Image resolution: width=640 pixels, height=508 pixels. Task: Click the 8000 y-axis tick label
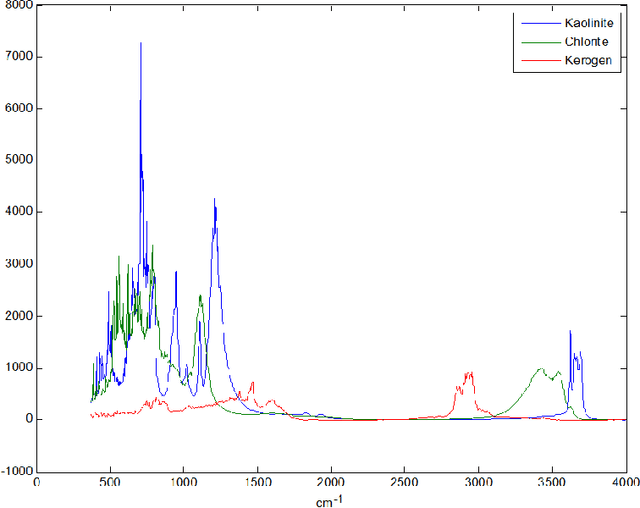(x=19, y=5)
